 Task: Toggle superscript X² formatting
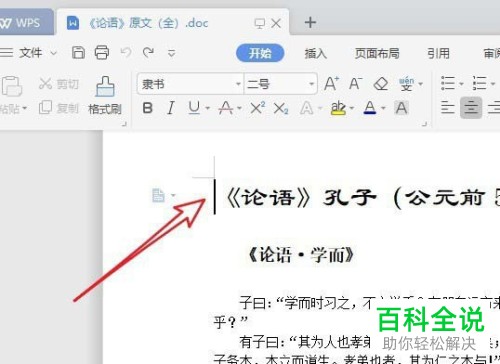[258, 108]
